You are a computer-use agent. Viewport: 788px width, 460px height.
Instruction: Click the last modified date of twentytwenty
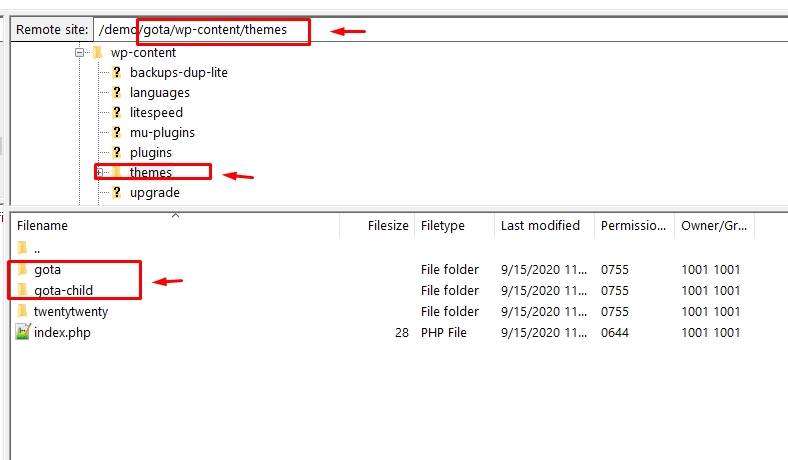pyautogui.click(x=544, y=312)
